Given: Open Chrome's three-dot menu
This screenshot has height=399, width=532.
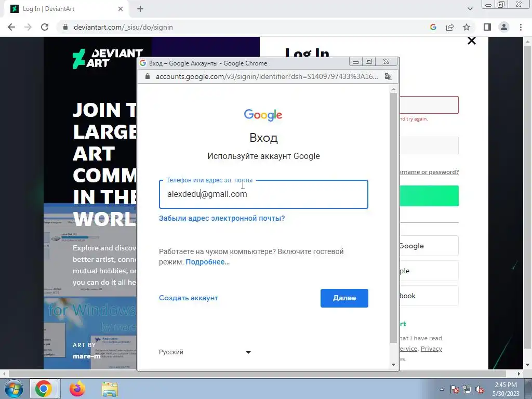Looking at the screenshot, I should click(521, 27).
